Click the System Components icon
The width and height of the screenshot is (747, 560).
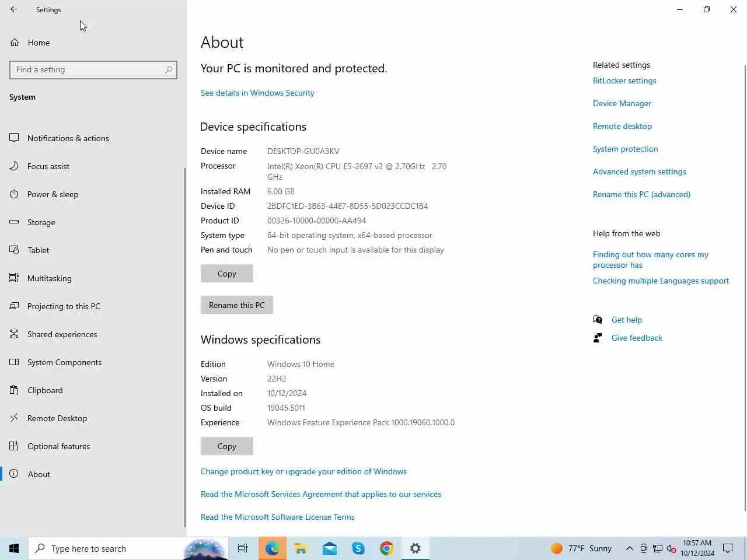pyautogui.click(x=15, y=362)
